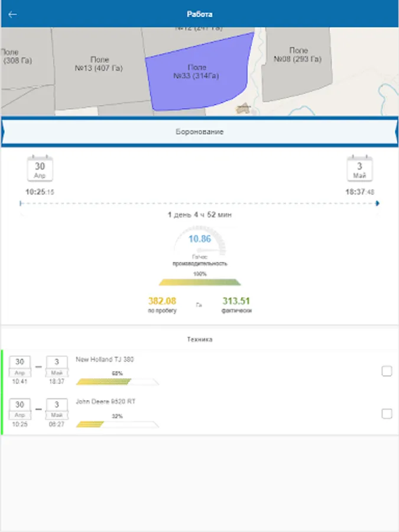Tap the Боронование operation banner
Image resolution: width=399 pixels, height=532 pixels.
click(200, 132)
